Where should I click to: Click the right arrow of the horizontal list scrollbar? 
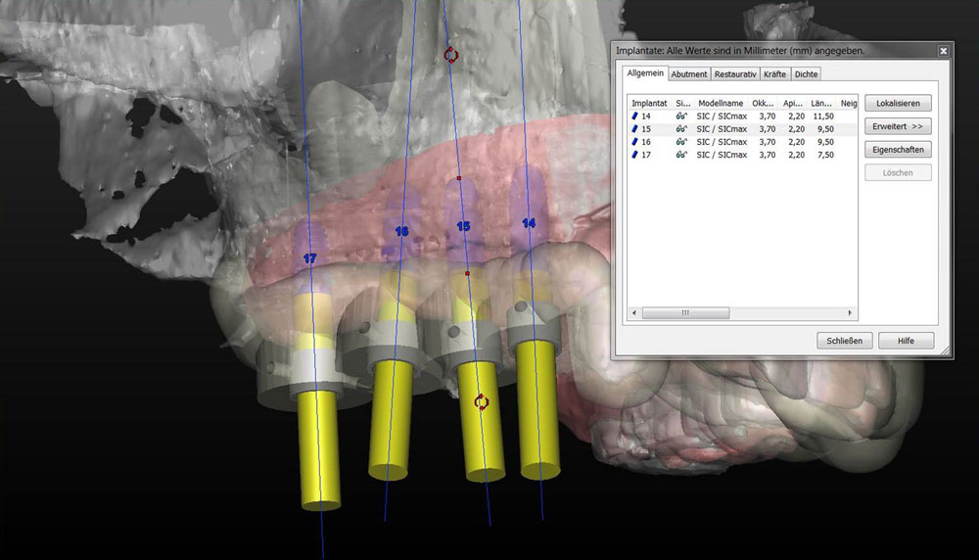point(852,313)
